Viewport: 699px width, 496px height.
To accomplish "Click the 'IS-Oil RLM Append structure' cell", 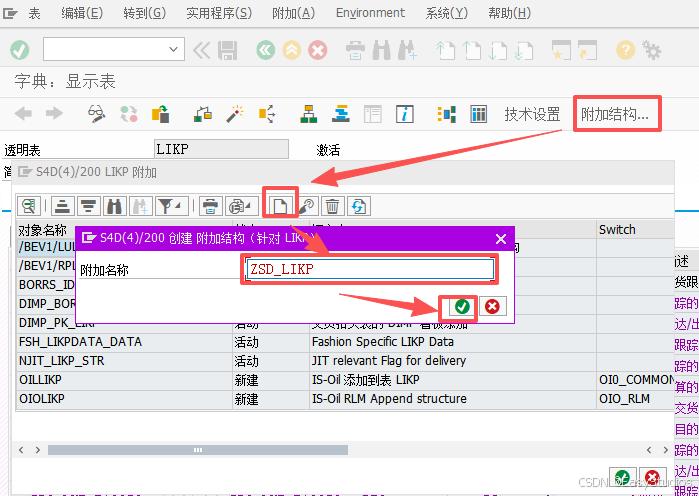I will coord(453,398).
